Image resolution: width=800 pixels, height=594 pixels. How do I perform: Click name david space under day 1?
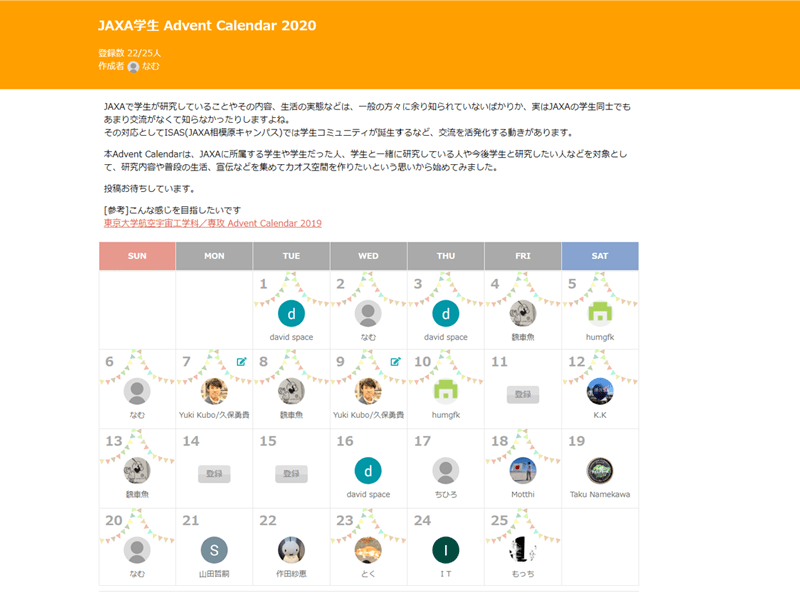(291, 337)
